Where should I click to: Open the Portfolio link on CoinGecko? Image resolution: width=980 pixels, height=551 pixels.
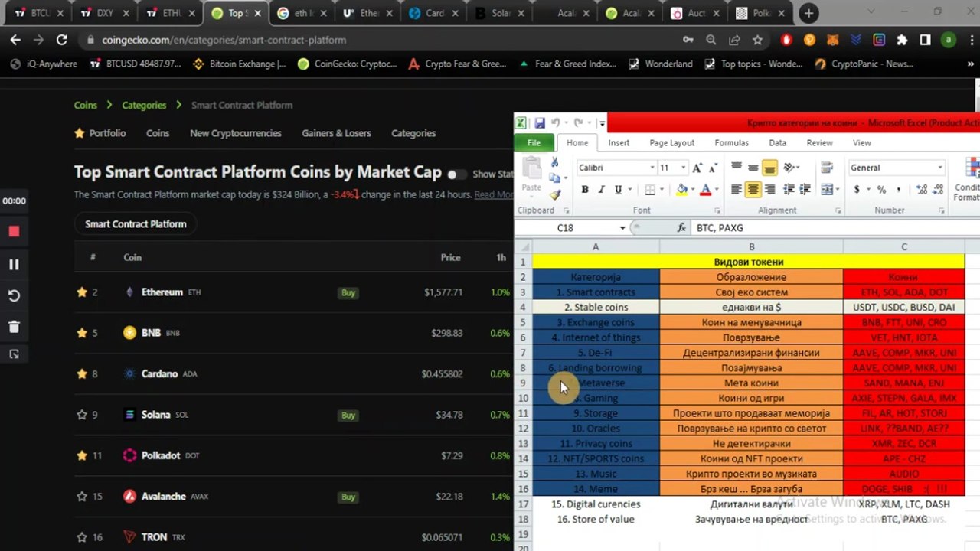pos(100,133)
